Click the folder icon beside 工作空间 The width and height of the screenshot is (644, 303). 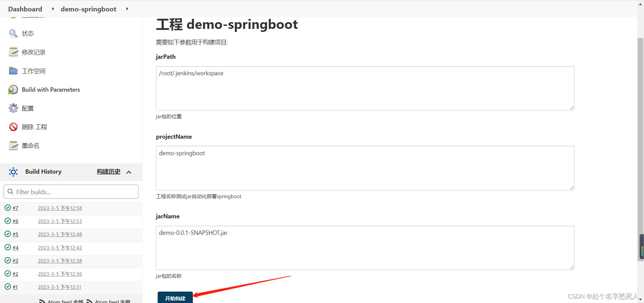coord(13,71)
